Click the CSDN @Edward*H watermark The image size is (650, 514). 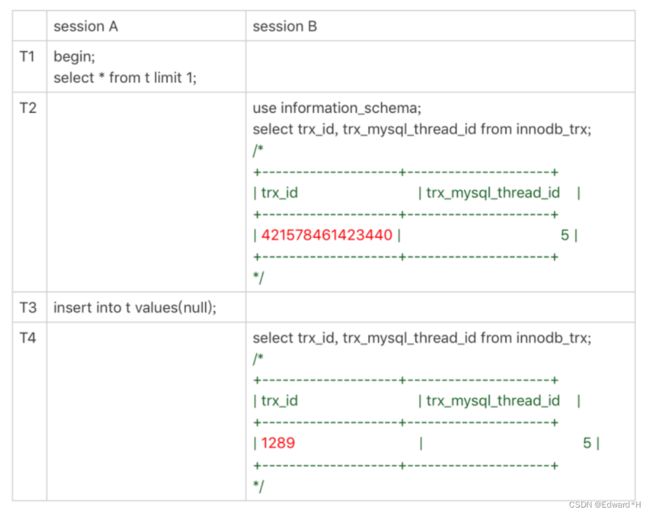tap(605, 504)
